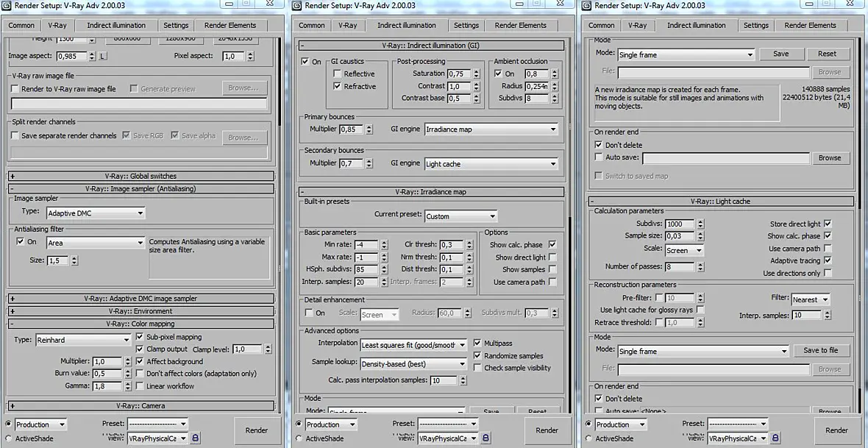Viewport: 868px width, 448px height.
Task: Open light cache Scale dropdown showing Screen
Action: coord(683,250)
